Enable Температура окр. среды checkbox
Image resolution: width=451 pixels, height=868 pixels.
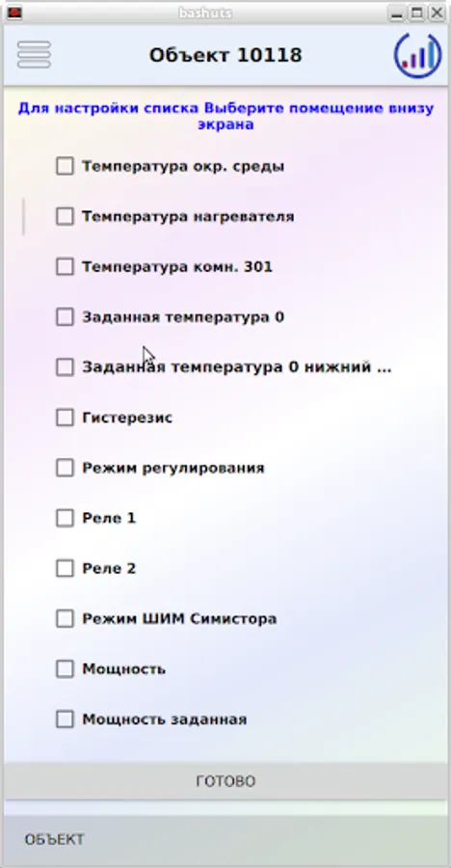[65, 166]
